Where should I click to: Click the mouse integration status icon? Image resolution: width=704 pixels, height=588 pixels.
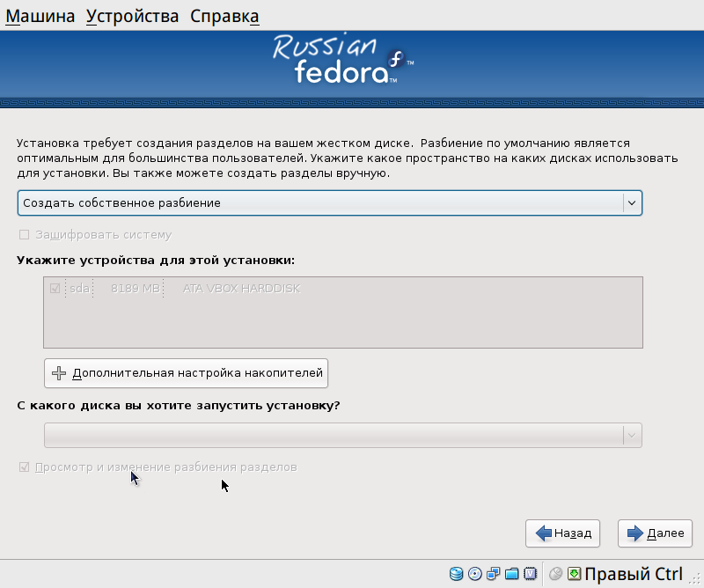(556, 574)
